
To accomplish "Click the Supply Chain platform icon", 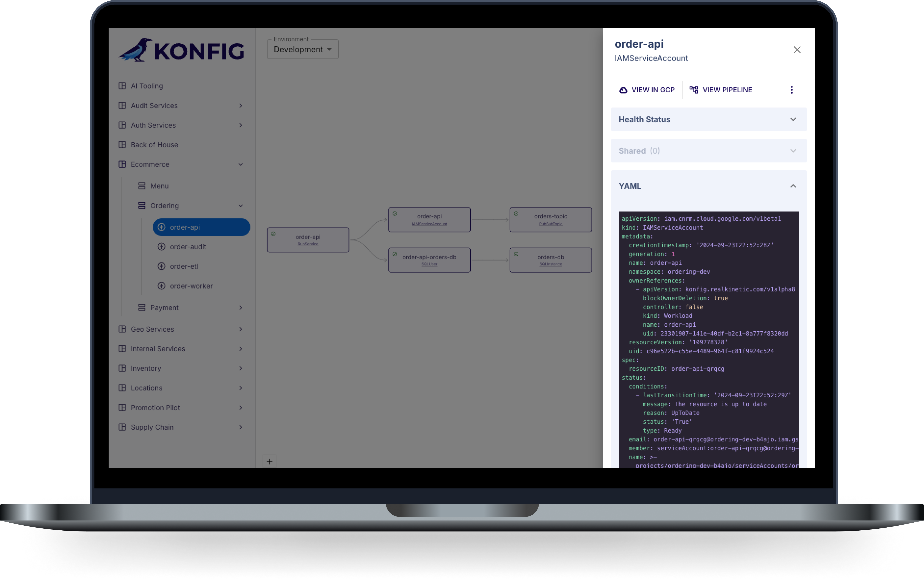I will [122, 427].
